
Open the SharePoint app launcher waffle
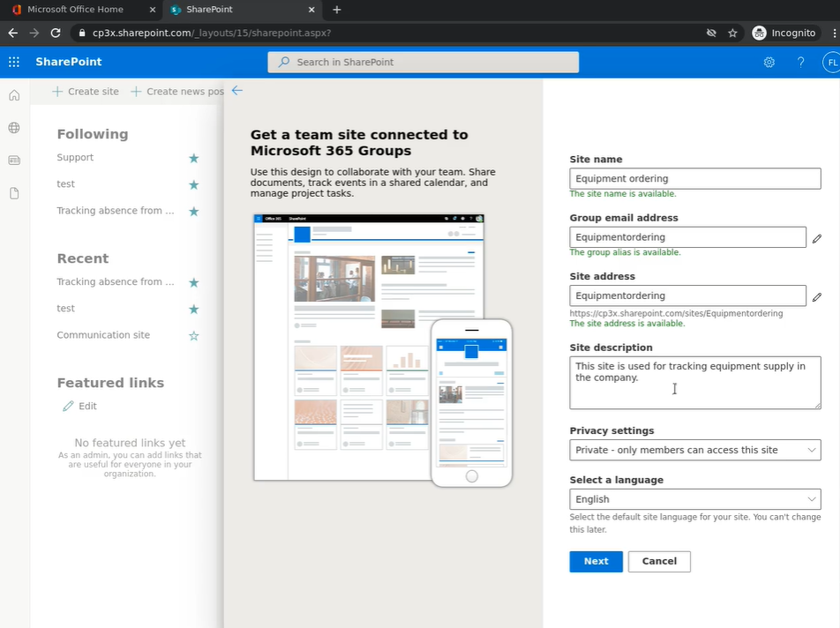[14, 62]
